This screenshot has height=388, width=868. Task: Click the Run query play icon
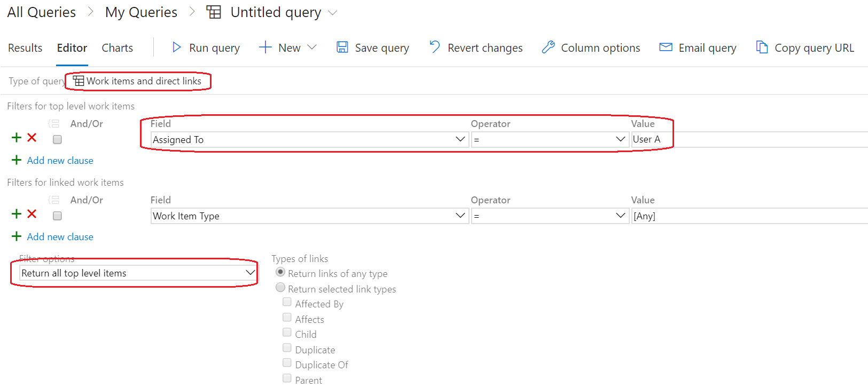click(176, 47)
